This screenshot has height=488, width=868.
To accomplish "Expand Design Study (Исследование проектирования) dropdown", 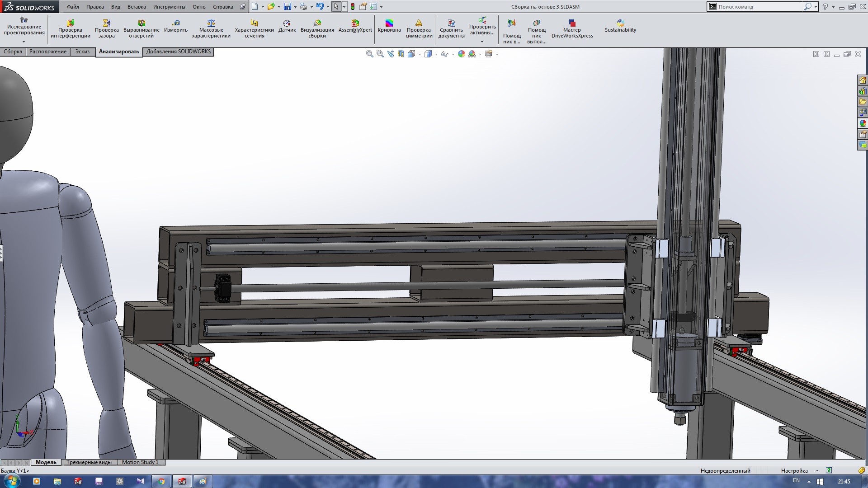I will (24, 42).
